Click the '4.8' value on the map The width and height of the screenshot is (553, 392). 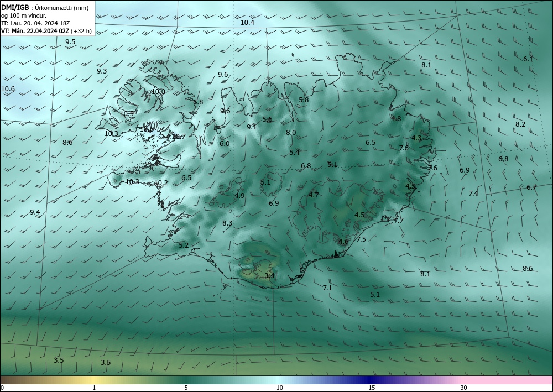(x=396, y=119)
